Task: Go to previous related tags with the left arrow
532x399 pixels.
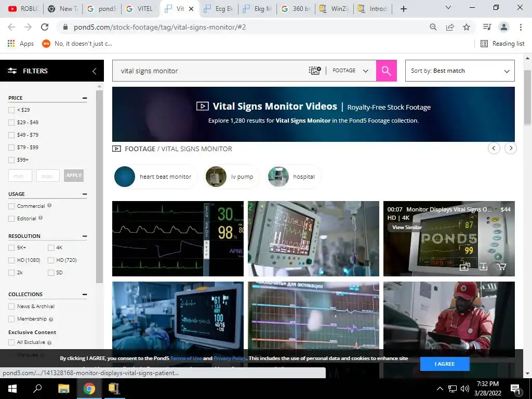Action: (x=494, y=148)
